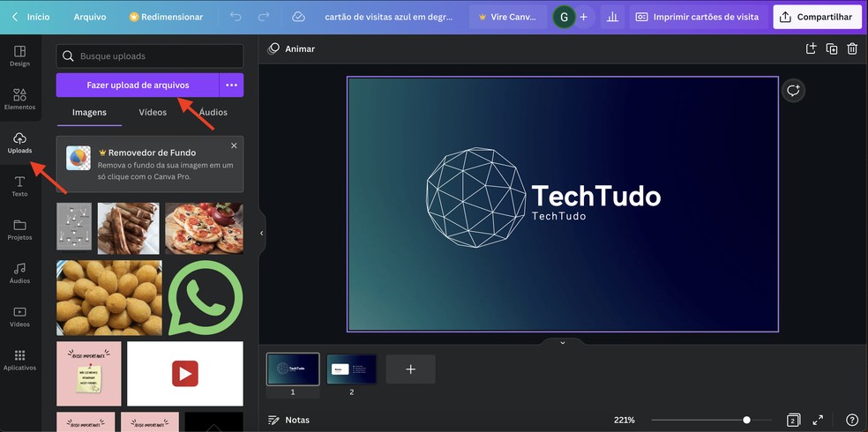The image size is (868, 432).
Task: Open the analytics bar chart icon
Action: (612, 17)
